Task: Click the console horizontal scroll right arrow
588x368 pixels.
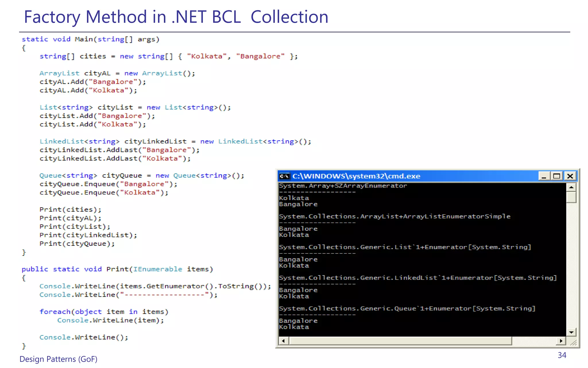Action: pyautogui.click(x=561, y=341)
